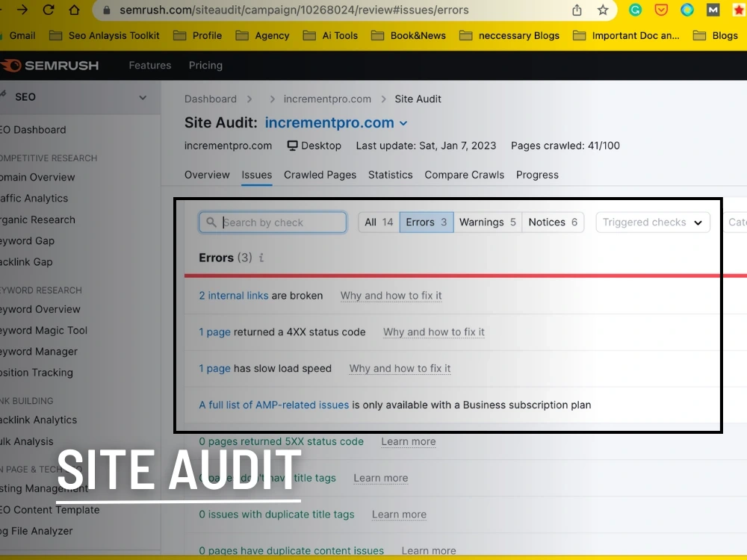Filter issues by Notices 6
The image size is (747, 560).
click(553, 223)
